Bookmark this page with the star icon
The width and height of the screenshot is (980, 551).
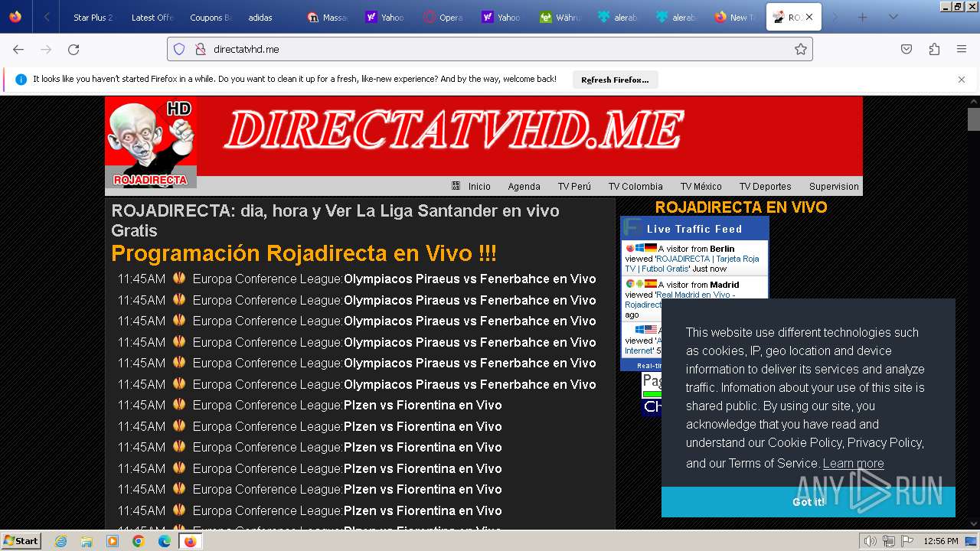[x=801, y=49]
